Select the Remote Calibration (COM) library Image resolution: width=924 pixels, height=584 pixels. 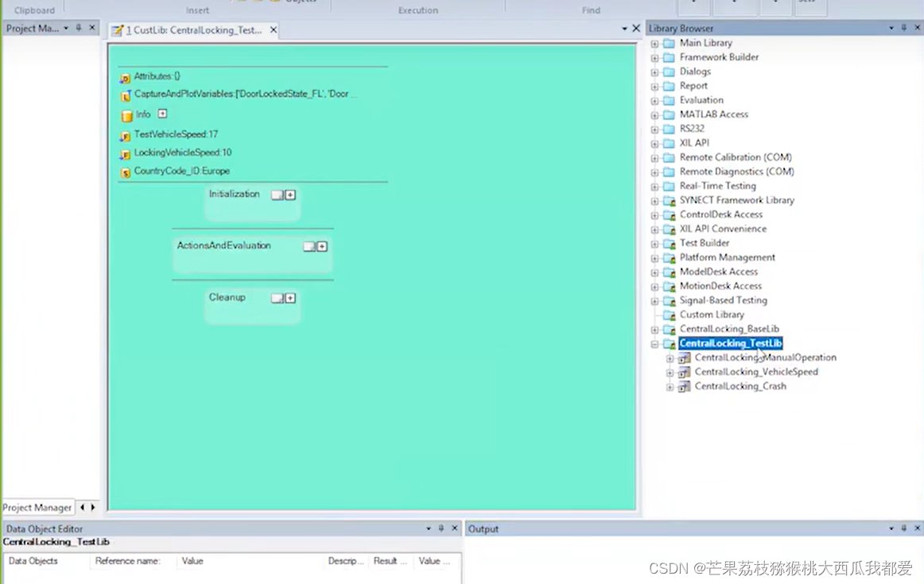click(736, 157)
